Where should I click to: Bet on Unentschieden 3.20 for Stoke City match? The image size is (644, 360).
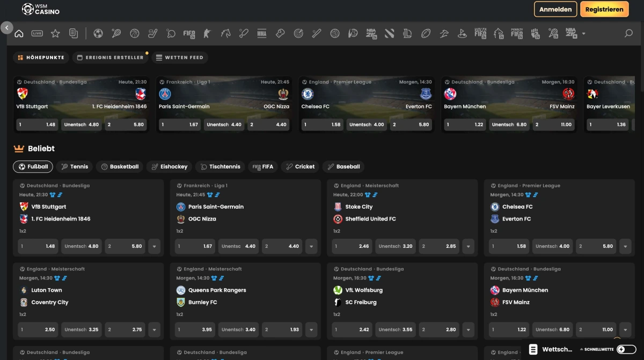396,246
